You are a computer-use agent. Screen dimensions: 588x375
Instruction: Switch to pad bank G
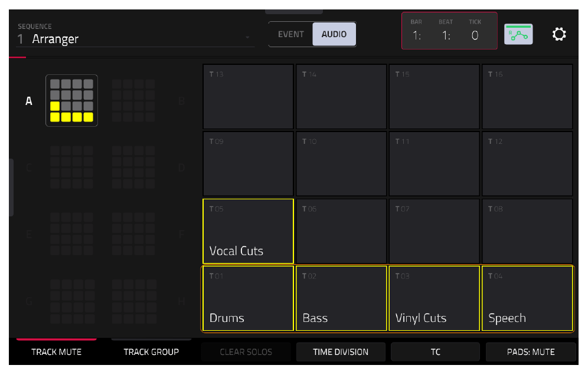[71, 301]
